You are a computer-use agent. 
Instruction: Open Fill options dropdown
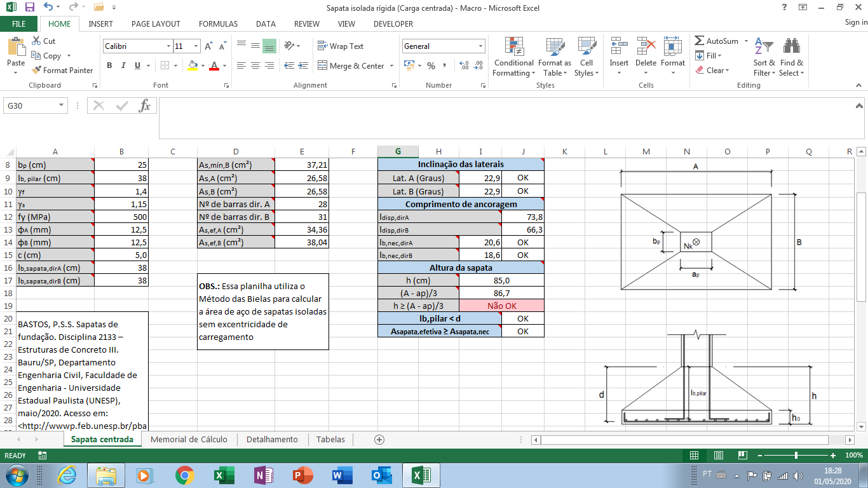[x=708, y=56]
